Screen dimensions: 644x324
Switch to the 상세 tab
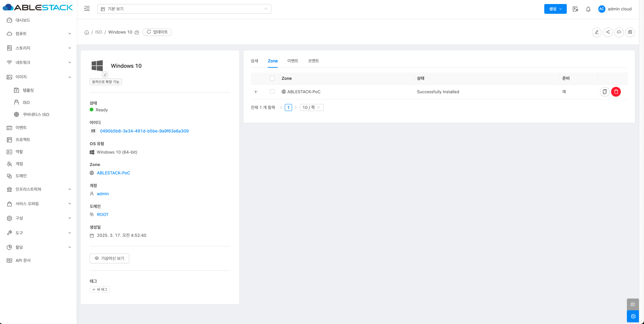[254, 61]
